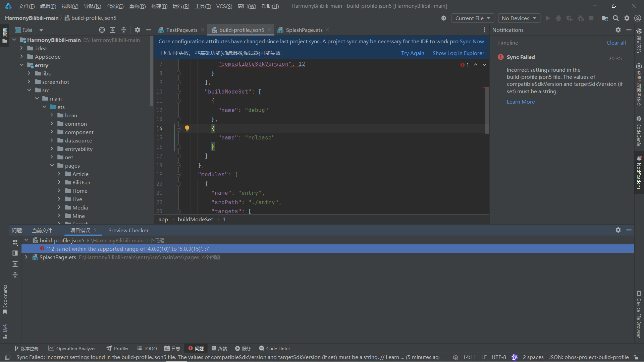Switch to SplashPage.ets editor tab

tap(304, 30)
